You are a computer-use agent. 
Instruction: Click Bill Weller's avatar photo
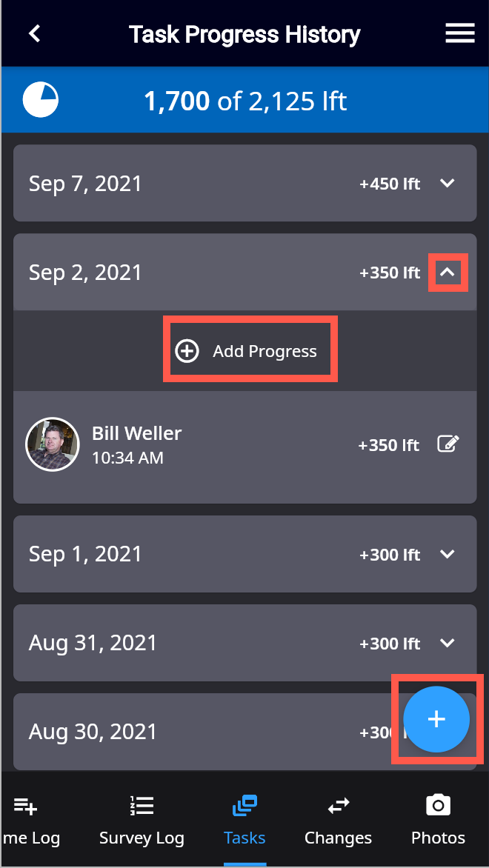[53, 444]
